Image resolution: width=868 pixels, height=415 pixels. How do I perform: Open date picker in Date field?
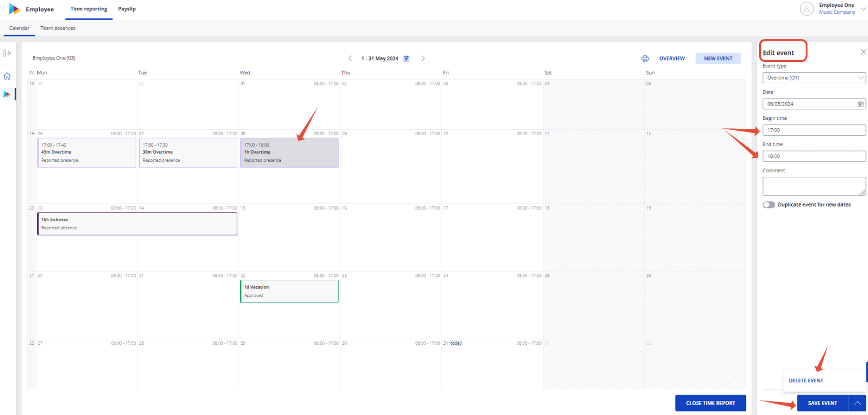[860, 104]
